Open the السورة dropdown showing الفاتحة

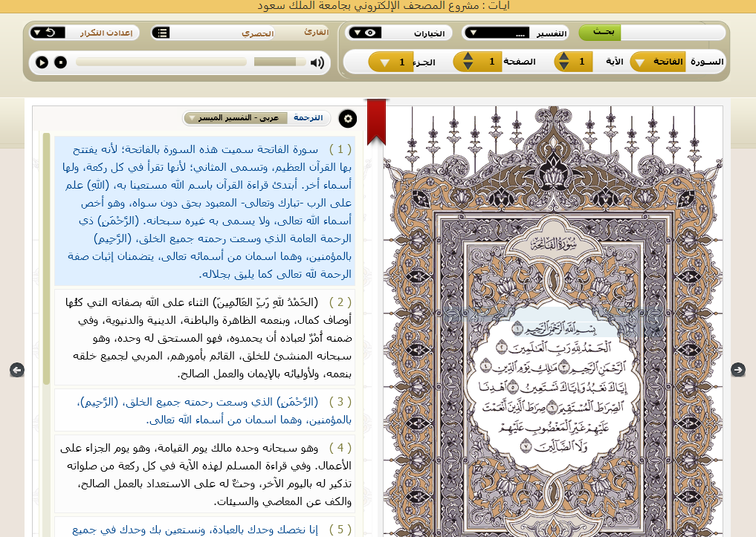(658, 62)
